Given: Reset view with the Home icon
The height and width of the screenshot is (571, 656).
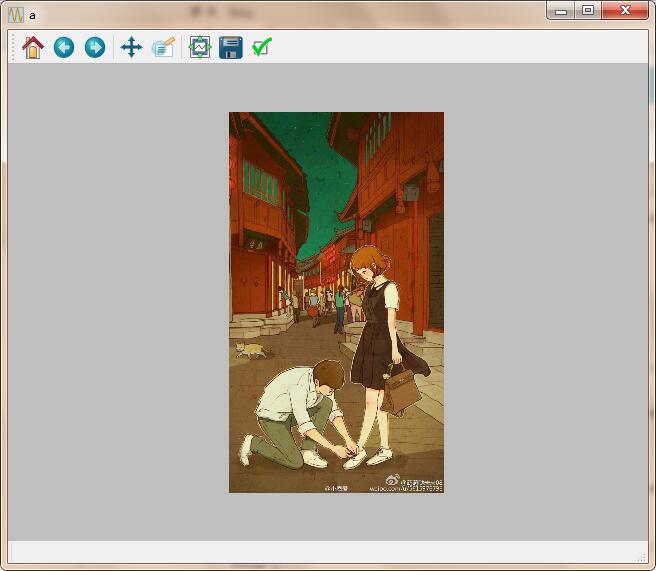Looking at the screenshot, I should (33, 47).
